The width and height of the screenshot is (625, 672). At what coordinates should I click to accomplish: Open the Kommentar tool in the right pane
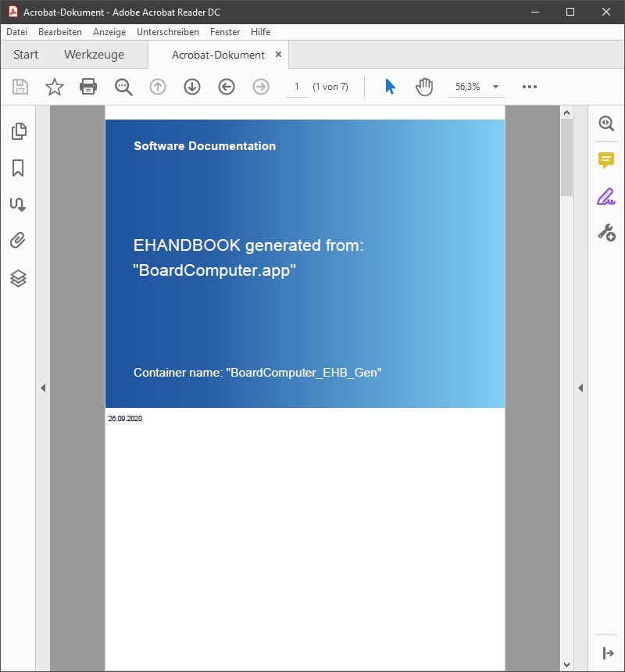(x=605, y=160)
